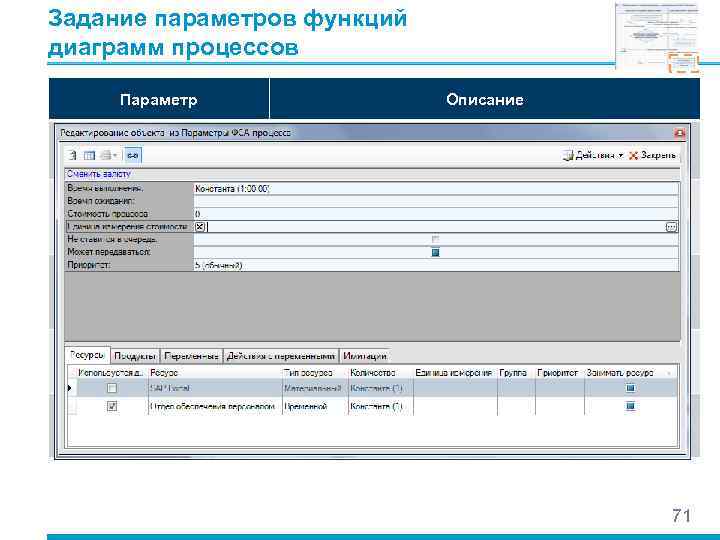The image size is (720, 540).
Task: Click the Стоимость процесса value field
Action: click(x=436, y=214)
